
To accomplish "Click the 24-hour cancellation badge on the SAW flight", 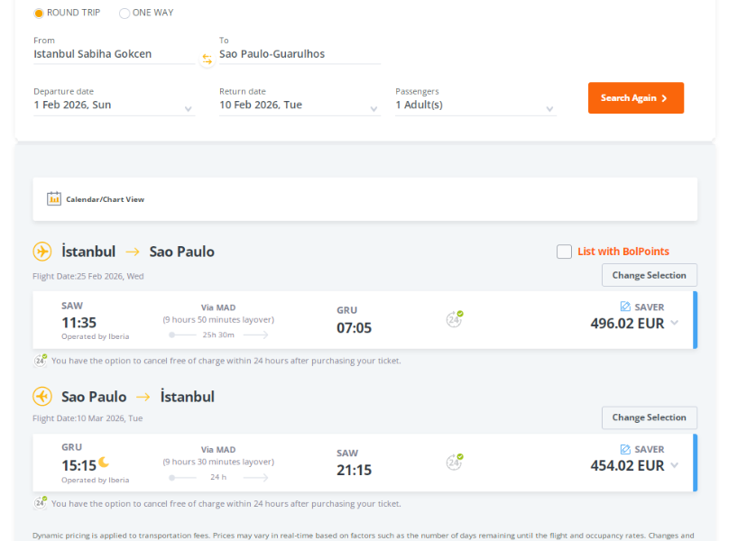I will pyautogui.click(x=454, y=319).
